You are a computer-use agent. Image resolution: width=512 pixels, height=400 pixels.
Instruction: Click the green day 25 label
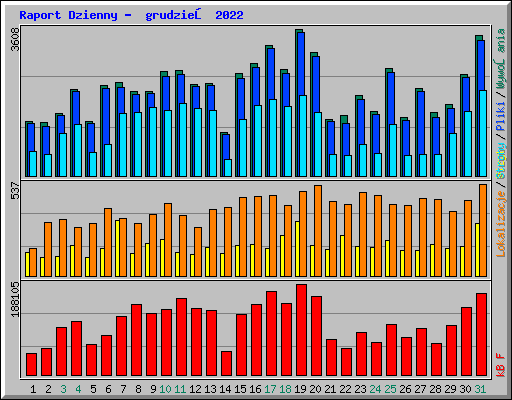(390, 389)
